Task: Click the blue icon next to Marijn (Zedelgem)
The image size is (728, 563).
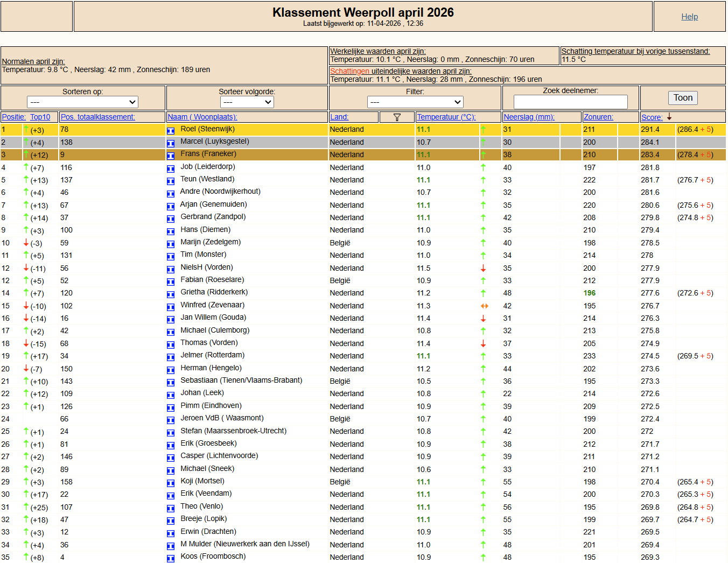Action: 171,243
